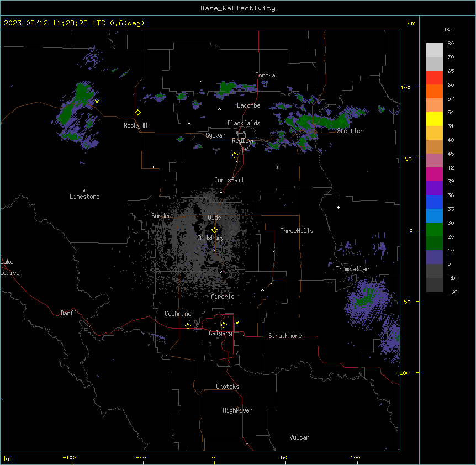Screen dimensions: 476x465
Task: Select the yellow diamond marker above Calgary label
Action: click(x=224, y=325)
